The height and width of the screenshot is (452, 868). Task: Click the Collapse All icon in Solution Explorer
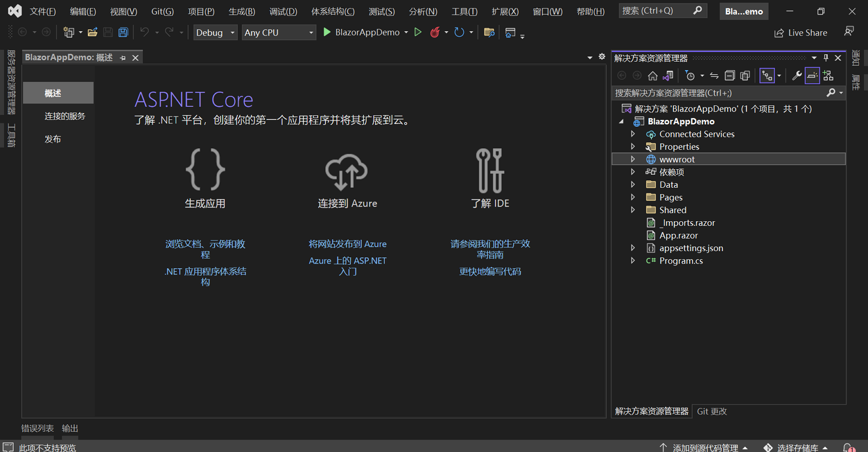[x=730, y=75]
